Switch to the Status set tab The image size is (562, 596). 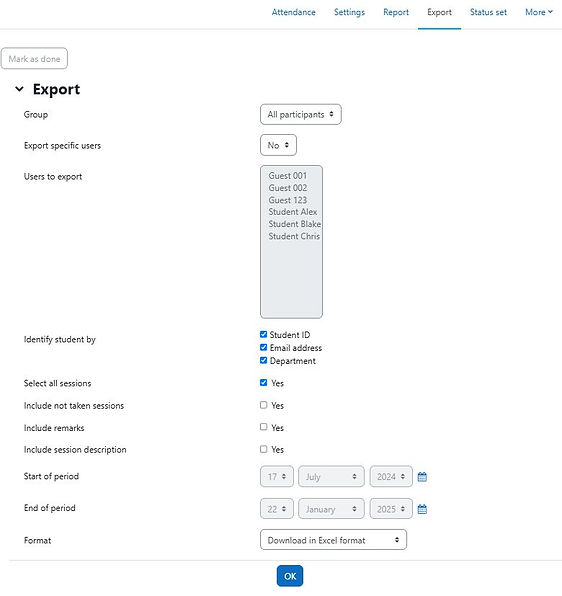click(x=488, y=12)
